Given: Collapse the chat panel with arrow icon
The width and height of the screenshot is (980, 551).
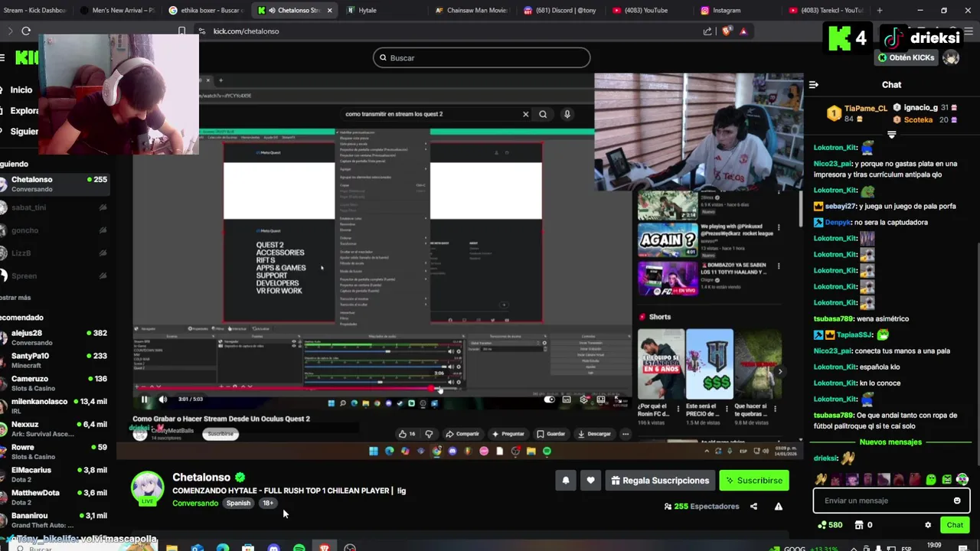Looking at the screenshot, I should pos(814,85).
